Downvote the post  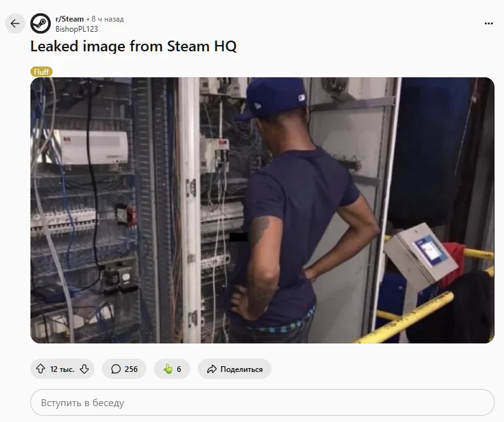click(84, 369)
